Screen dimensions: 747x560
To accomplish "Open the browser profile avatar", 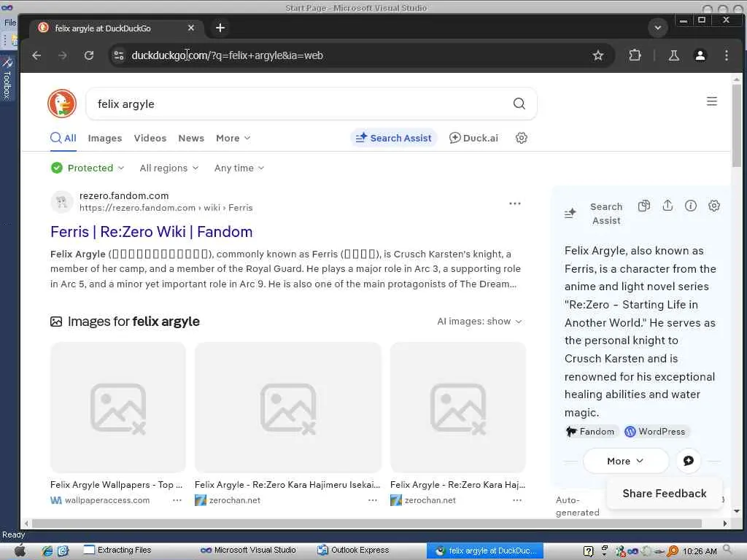I will pos(700,55).
